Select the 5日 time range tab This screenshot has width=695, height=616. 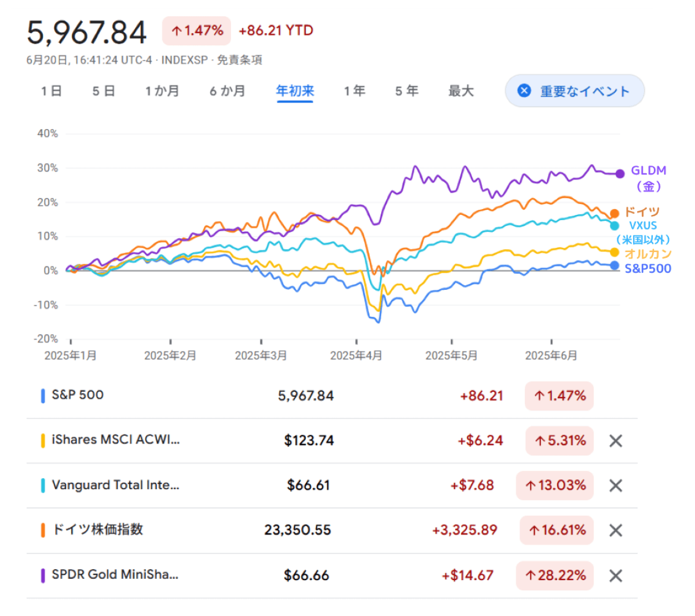click(x=104, y=91)
